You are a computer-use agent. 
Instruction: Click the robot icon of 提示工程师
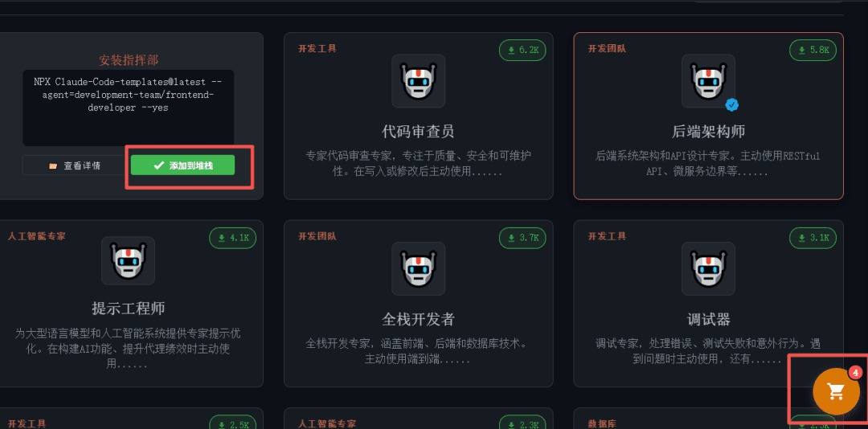tap(128, 261)
